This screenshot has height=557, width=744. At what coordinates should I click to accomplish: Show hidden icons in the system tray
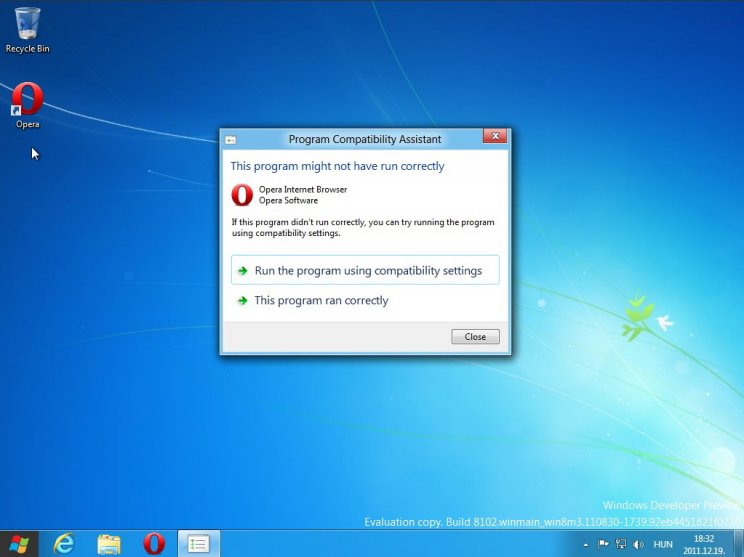(586, 545)
